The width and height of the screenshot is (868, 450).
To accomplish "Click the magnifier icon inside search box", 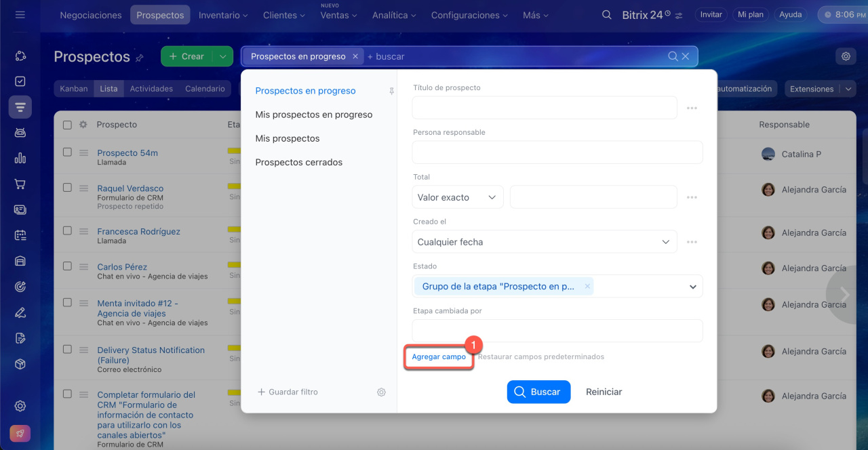I will pos(673,56).
